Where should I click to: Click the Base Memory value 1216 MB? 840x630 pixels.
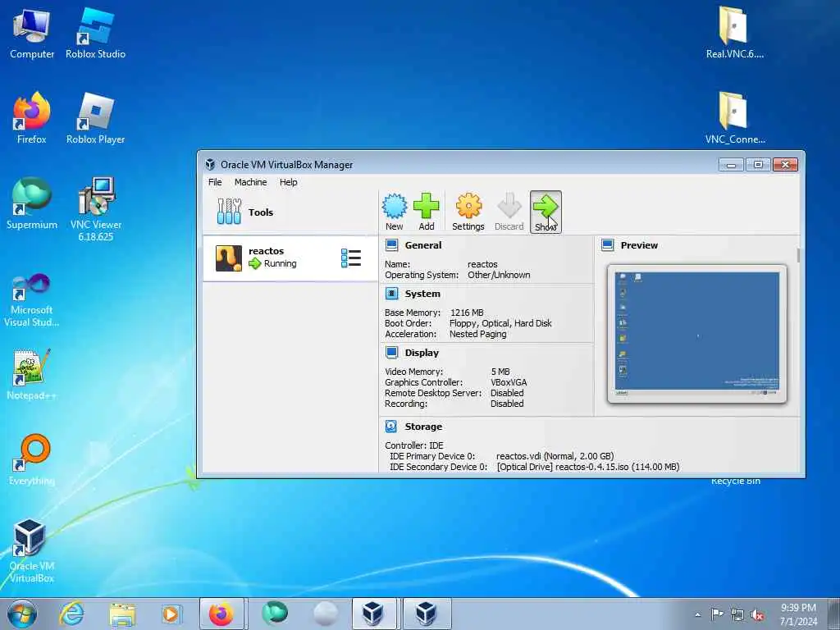point(467,313)
